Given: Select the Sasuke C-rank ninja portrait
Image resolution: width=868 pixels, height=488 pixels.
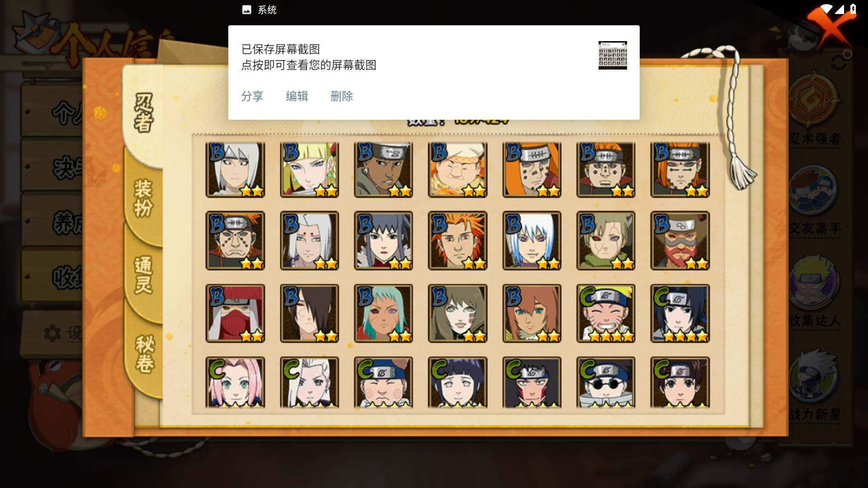Looking at the screenshot, I should pos(680,313).
